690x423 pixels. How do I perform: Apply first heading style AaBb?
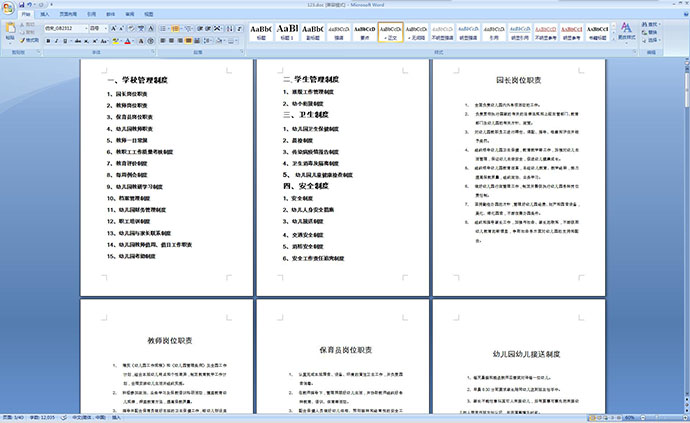tap(261, 32)
